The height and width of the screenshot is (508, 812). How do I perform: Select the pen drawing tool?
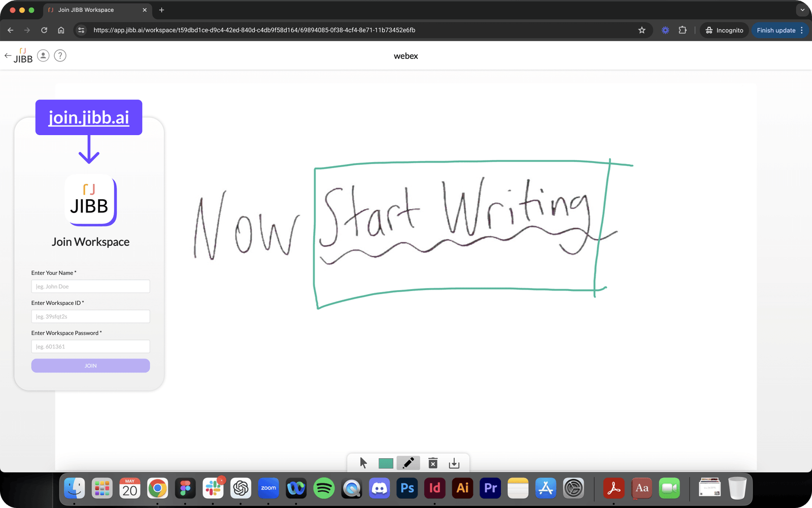(408, 463)
